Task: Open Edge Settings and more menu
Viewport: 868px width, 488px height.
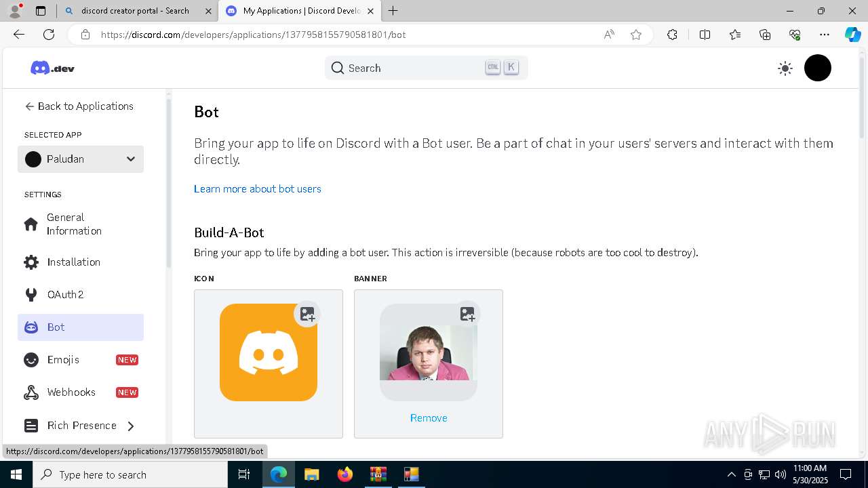Action: [825, 35]
